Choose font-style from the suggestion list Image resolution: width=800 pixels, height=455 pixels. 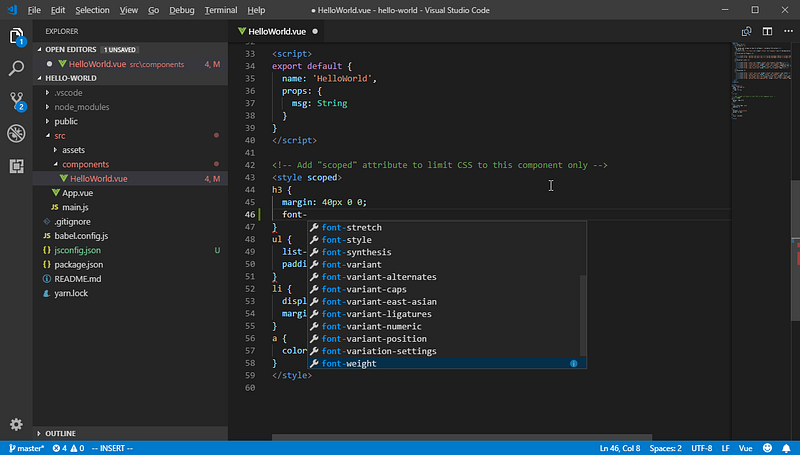346,240
